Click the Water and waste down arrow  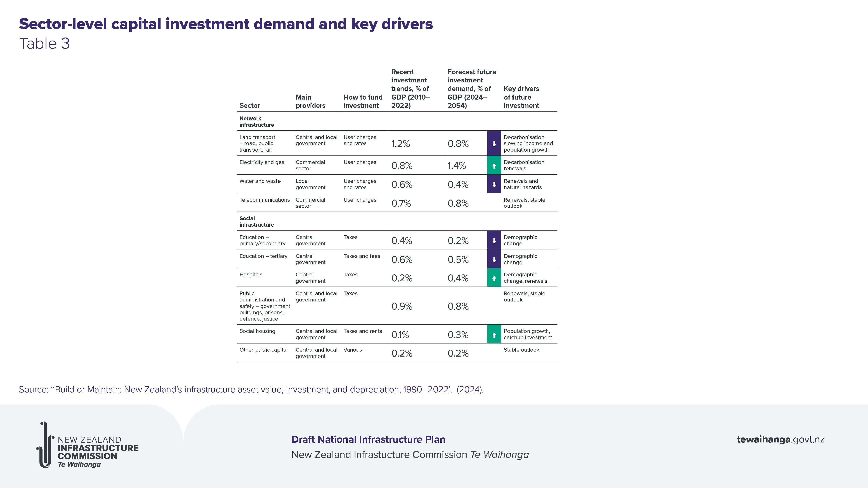tap(494, 184)
